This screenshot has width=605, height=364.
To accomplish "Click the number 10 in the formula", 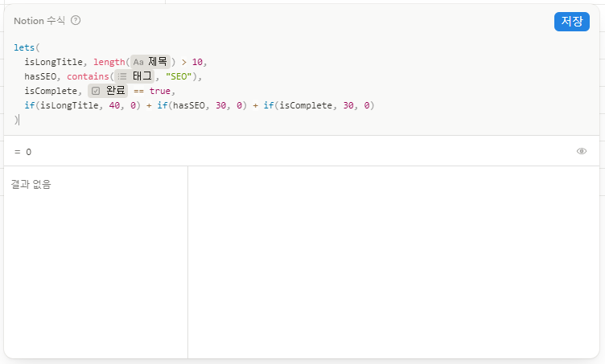I will (197, 62).
